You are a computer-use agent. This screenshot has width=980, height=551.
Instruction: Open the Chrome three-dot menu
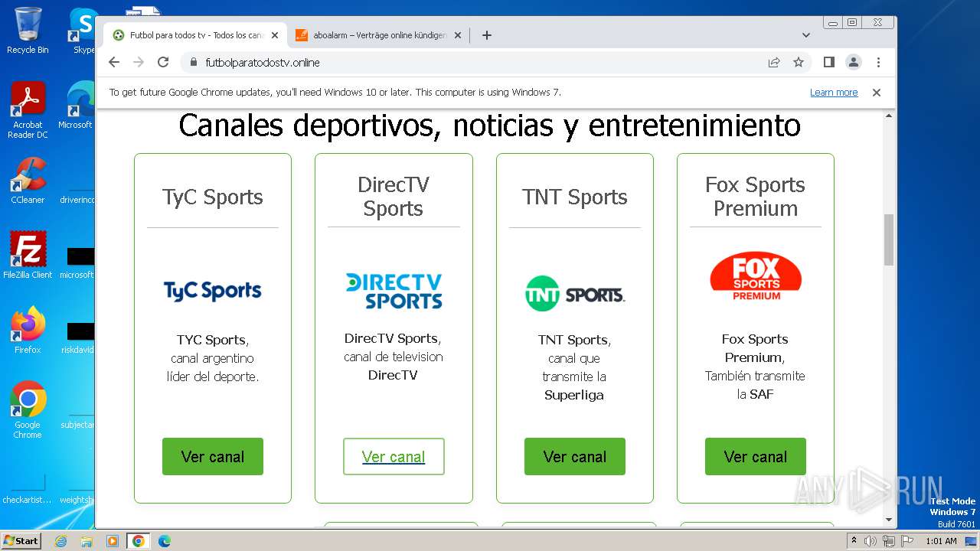[878, 62]
